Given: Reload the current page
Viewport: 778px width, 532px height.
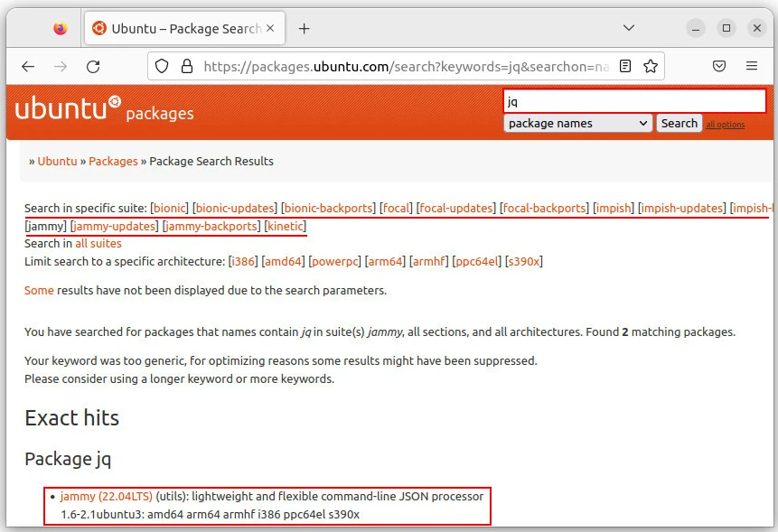Looking at the screenshot, I should [93, 66].
